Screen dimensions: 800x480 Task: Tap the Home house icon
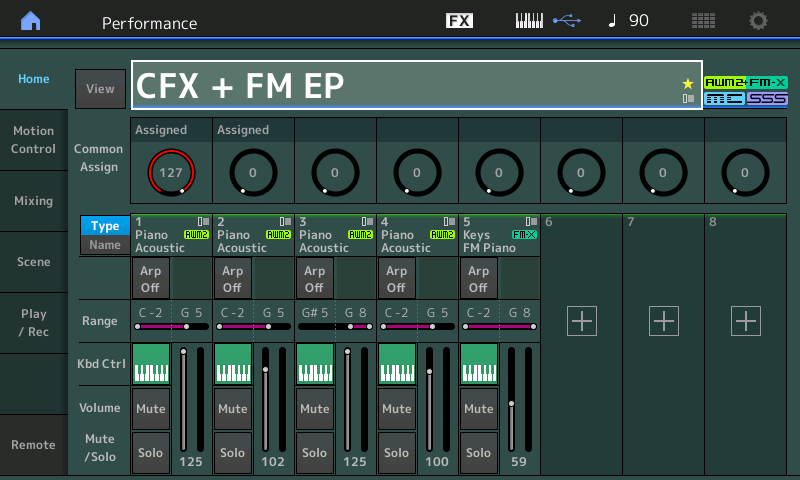click(32, 21)
